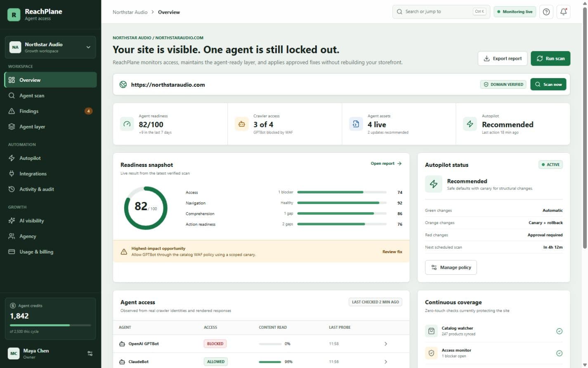This screenshot has width=588, height=368.
Task: Open Agent layer in the sidebar
Action: [x=50, y=127]
